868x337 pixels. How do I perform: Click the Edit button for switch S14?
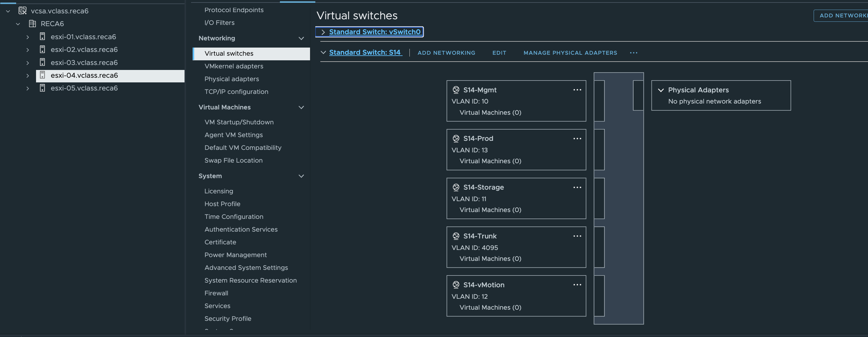(499, 53)
